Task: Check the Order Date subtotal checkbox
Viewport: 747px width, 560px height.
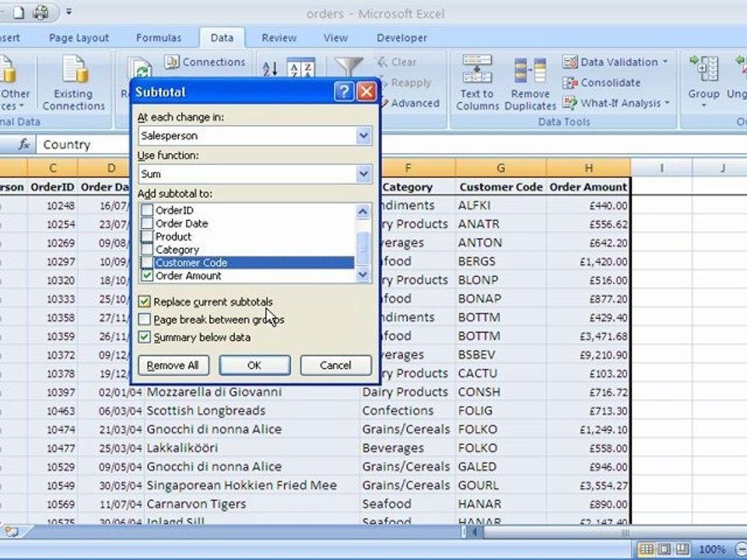Action: tap(147, 223)
